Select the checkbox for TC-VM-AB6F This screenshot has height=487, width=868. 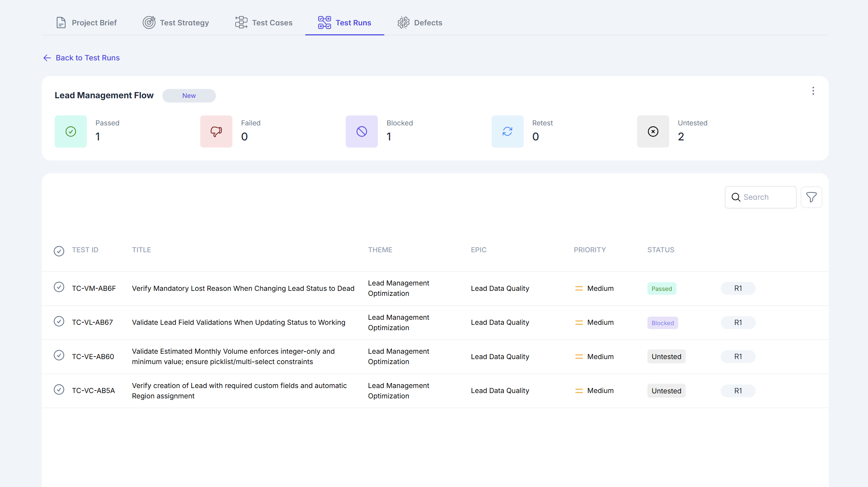(x=59, y=287)
